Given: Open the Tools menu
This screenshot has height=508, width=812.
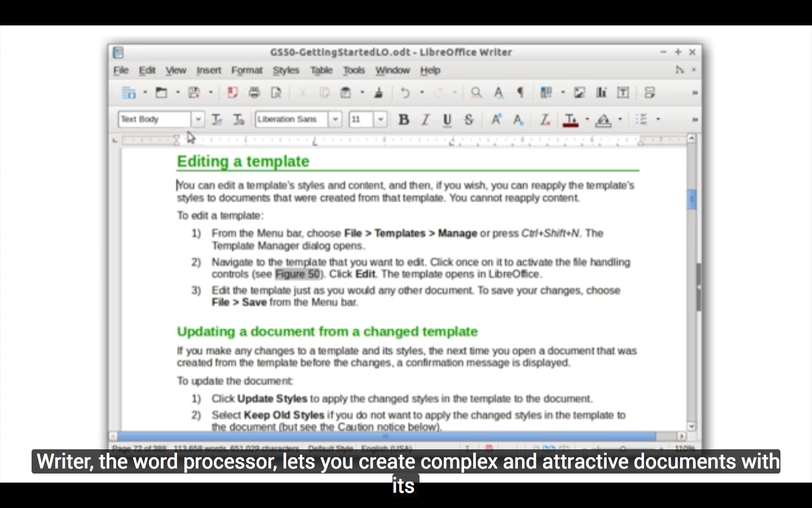Looking at the screenshot, I should tap(354, 71).
